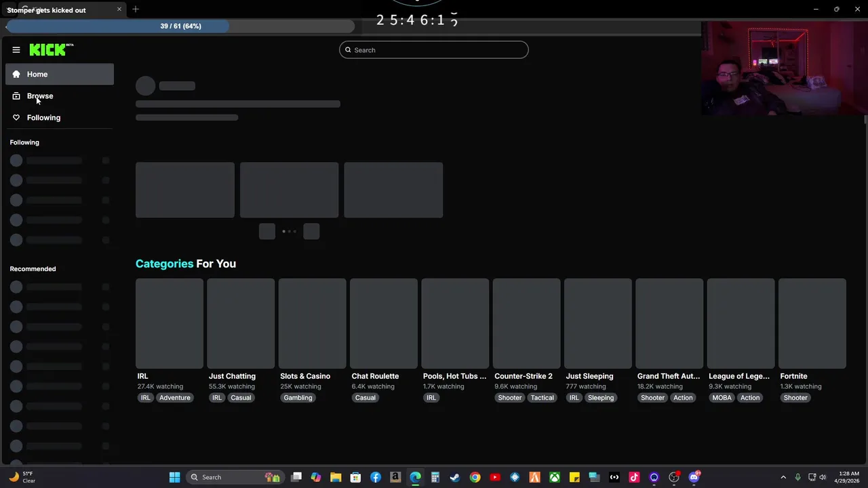
Task: Open the IRL category thumbnail
Action: 170,323
